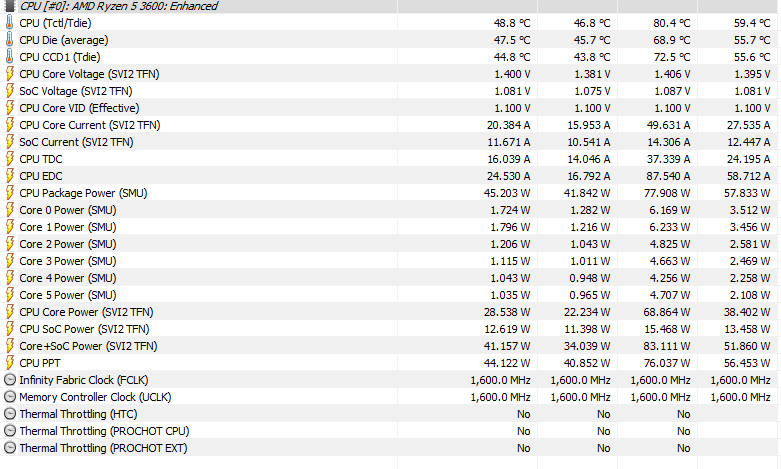
Task: Click lightning icon beside Core+SoC Power
Action: pyautogui.click(x=9, y=346)
